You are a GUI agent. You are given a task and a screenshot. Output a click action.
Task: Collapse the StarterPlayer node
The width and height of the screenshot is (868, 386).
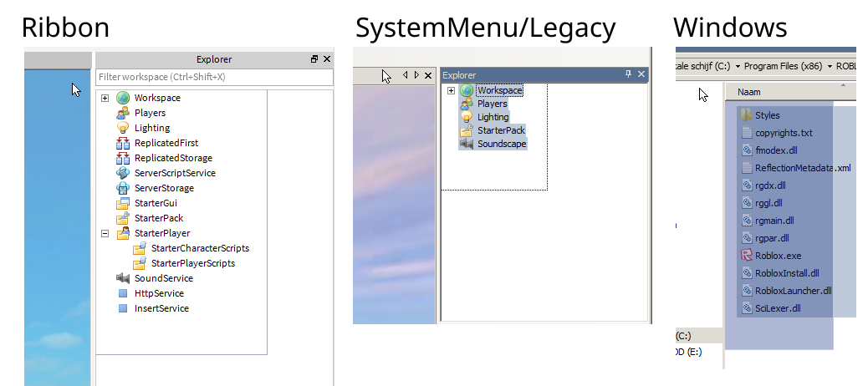click(105, 233)
